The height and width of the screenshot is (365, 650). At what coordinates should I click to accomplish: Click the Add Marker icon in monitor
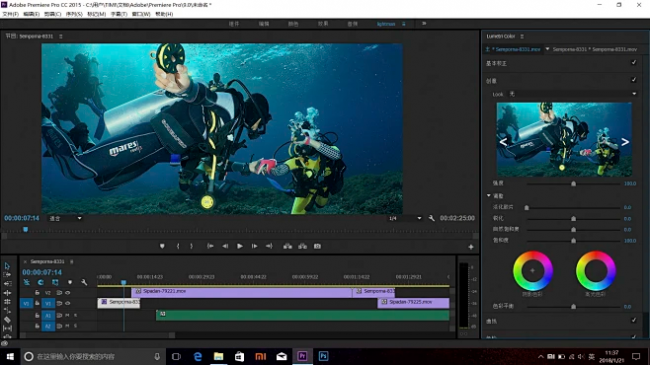click(x=162, y=246)
